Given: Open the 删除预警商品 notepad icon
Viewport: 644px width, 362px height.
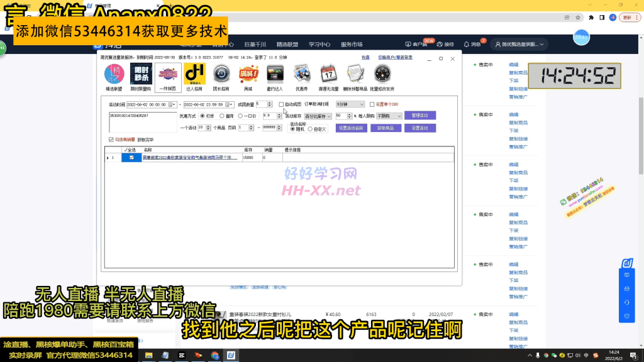Looking at the screenshot, I should (x=355, y=77).
